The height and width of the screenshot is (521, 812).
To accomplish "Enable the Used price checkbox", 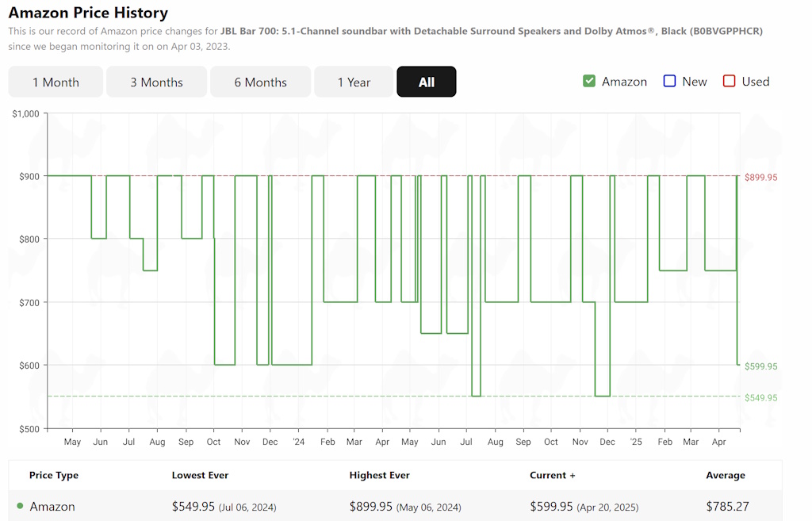I will (730, 82).
